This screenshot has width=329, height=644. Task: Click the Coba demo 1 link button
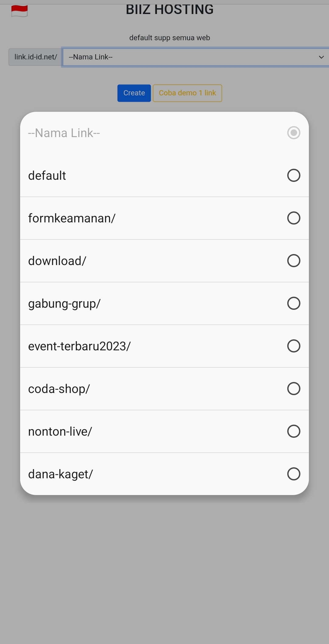point(187,93)
